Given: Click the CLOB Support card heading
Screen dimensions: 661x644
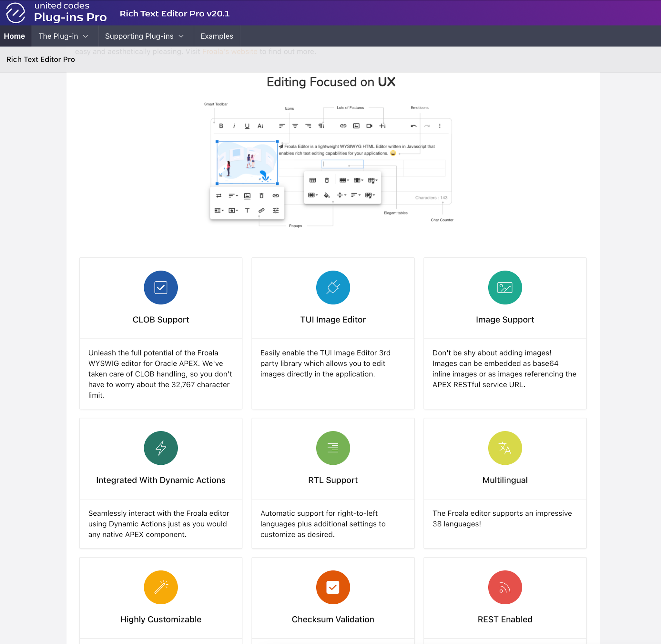Looking at the screenshot, I should [161, 320].
